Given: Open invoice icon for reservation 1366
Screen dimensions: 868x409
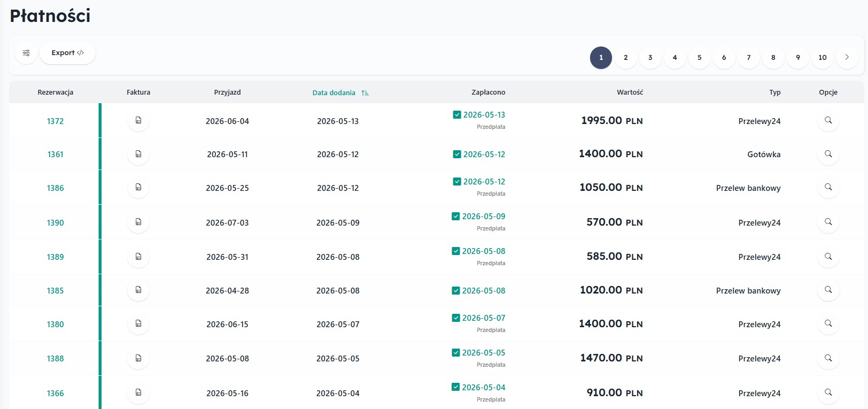Looking at the screenshot, I should tap(138, 392).
